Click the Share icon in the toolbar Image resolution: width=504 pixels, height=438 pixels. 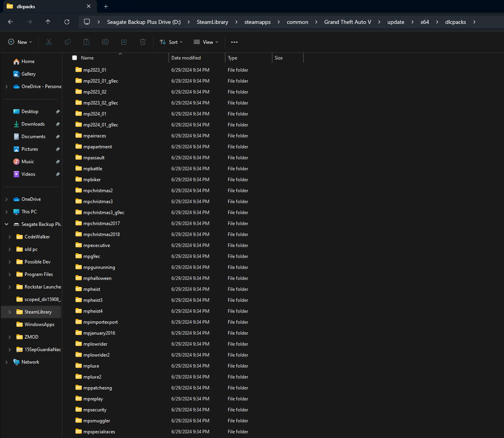[x=124, y=42]
